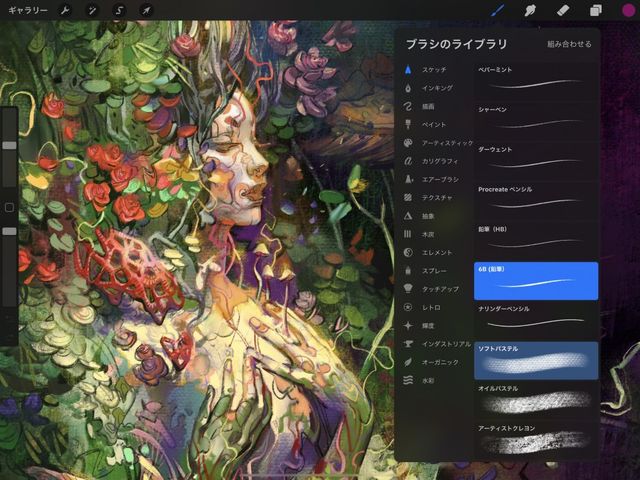
Task: Open the Actions wrench menu
Action: pos(64,10)
